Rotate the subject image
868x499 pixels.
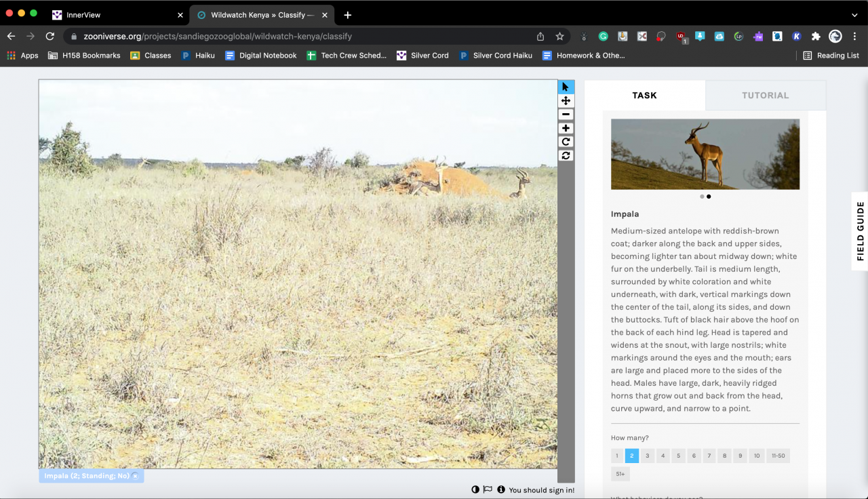click(x=566, y=142)
